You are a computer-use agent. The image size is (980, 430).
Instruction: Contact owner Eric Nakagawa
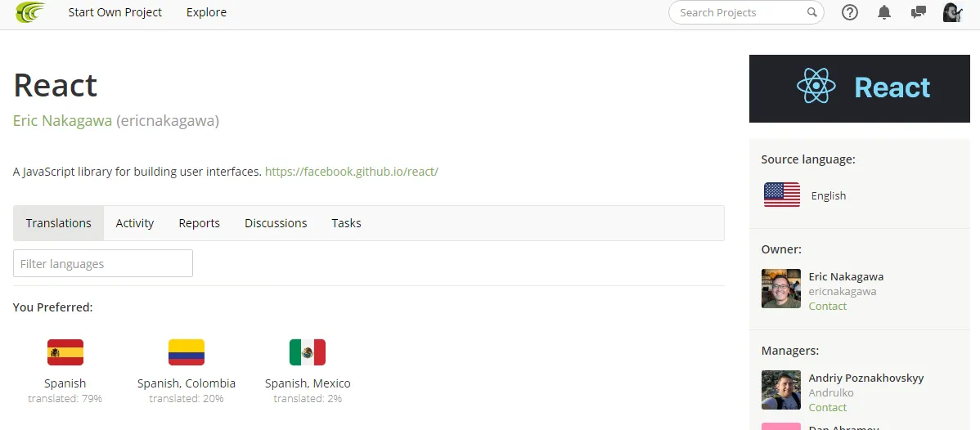[x=828, y=307]
